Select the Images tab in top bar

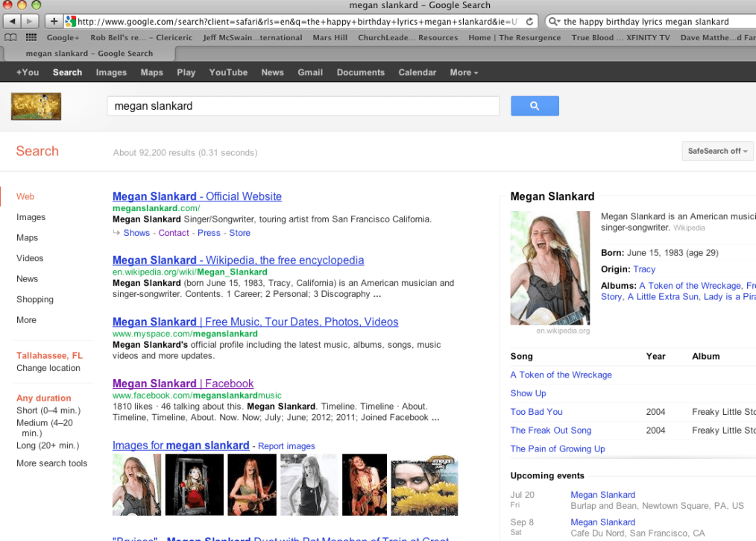(111, 72)
